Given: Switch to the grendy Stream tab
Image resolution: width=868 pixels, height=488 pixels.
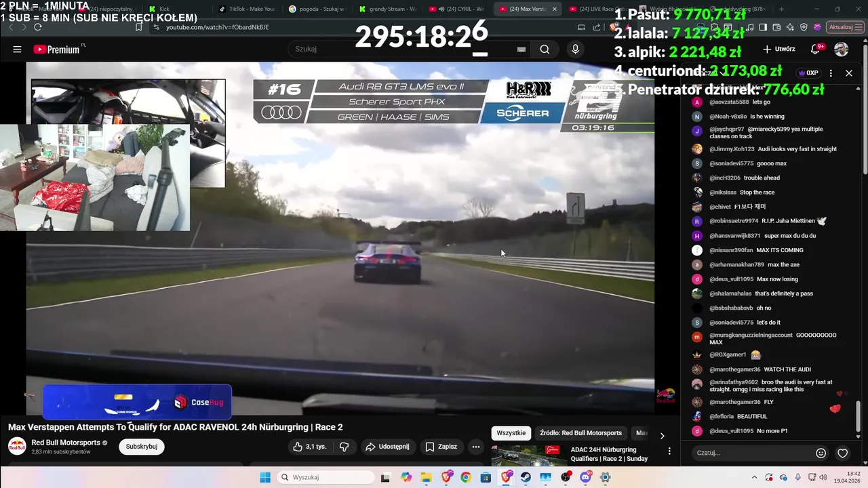Looking at the screenshot, I should 388,9.
